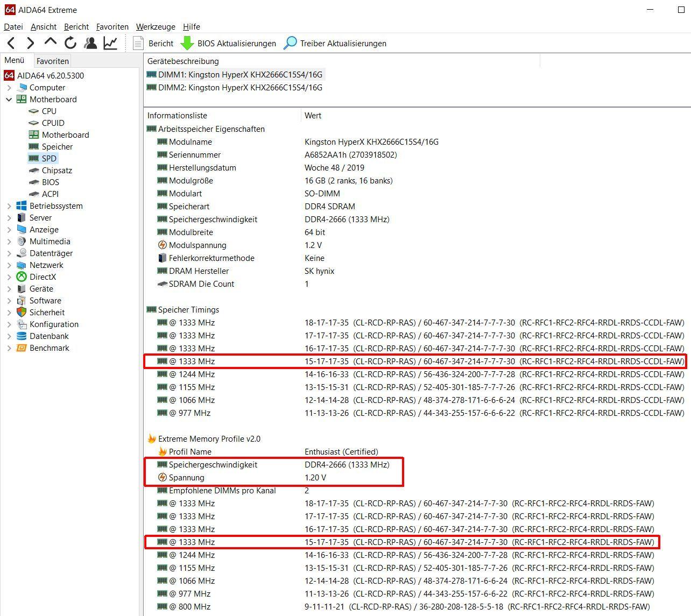Click the Refresh icon in the toolbar
This screenshot has height=616, width=691.
click(70, 43)
